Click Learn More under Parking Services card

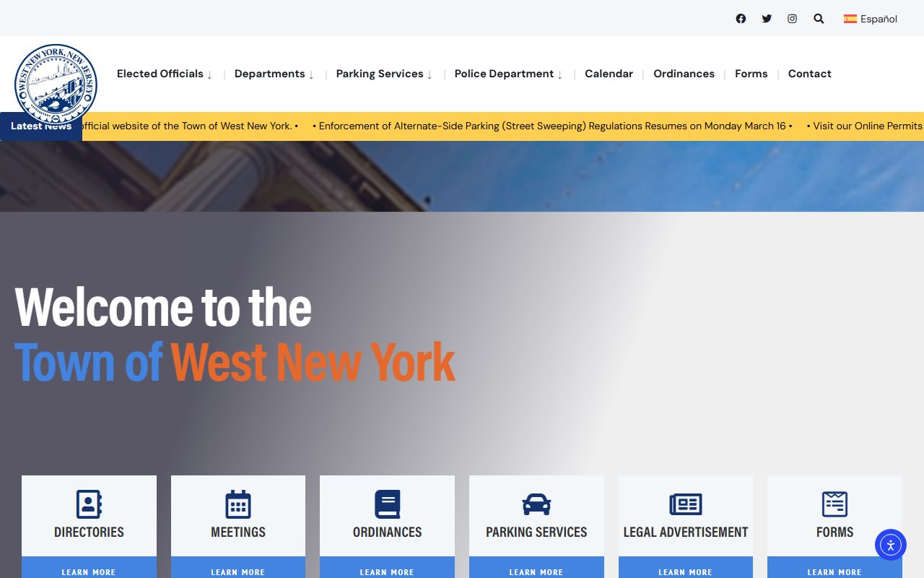536,569
